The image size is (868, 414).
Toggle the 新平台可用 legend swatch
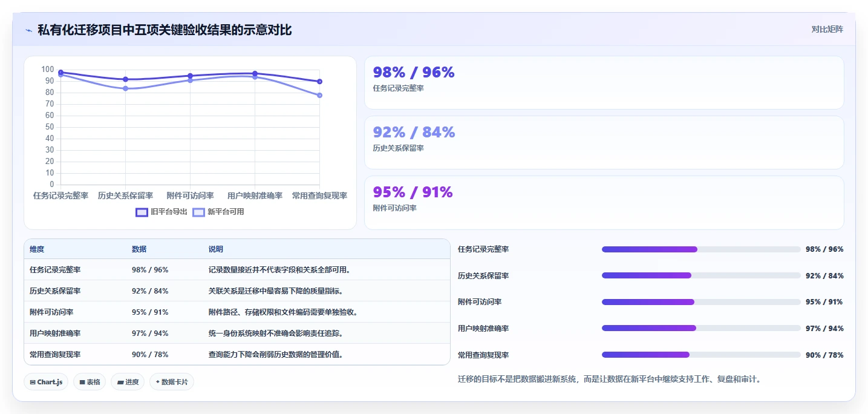pos(198,212)
